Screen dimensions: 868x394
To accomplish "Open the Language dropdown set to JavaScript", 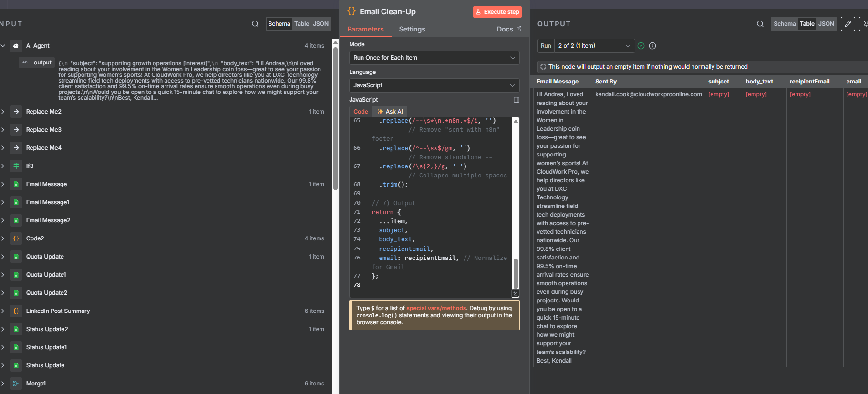I will pyautogui.click(x=434, y=85).
